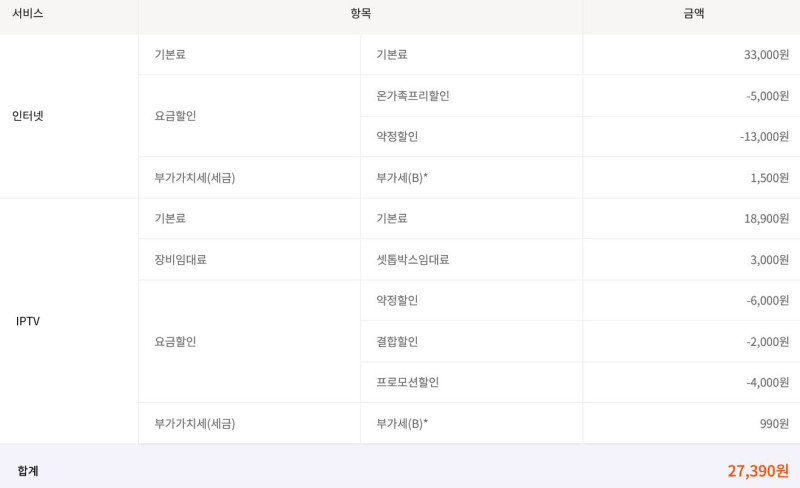The height and width of the screenshot is (488, 800).
Task: Click the 합계 total label
Action: click(28, 471)
